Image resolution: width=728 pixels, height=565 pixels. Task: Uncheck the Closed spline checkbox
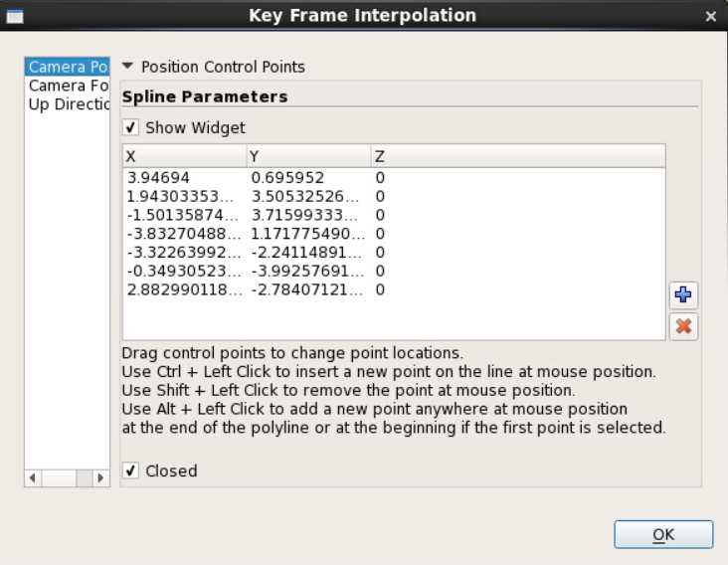click(x=130, y=471)
